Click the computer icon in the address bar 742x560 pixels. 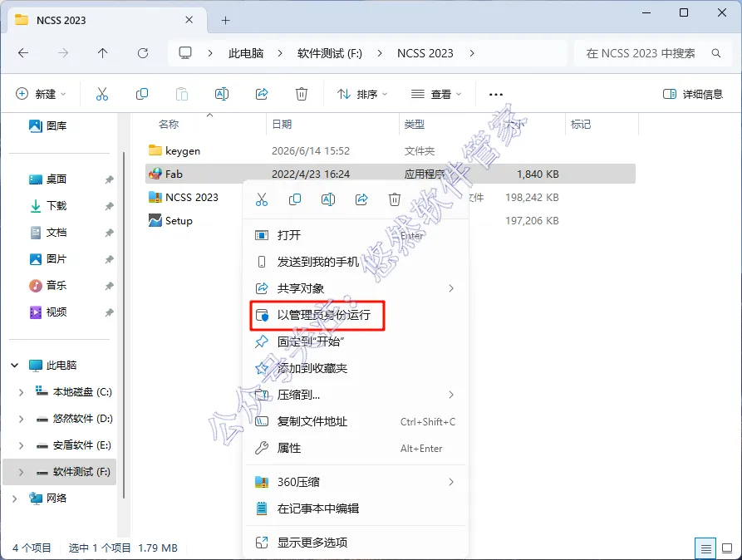click(185, 53)
